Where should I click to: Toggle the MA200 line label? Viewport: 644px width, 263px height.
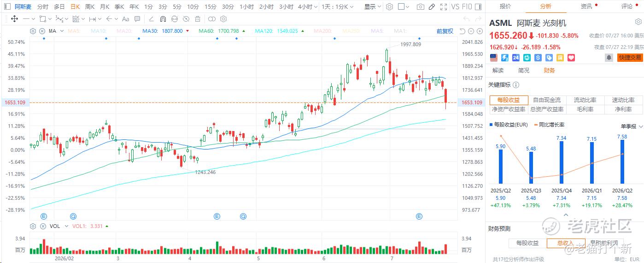tap(324, 31)
